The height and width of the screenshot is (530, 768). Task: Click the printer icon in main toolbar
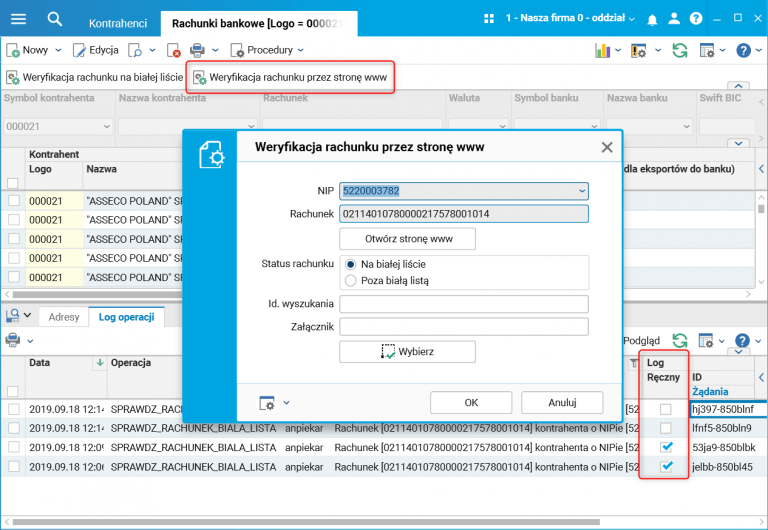pyautogui.click(x=197, y=50)
